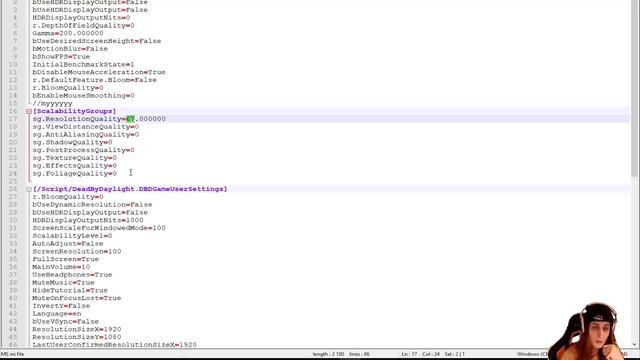This screenshot has height=360, width=640.
Task: Click the r.DefaultFeature.Bloom=False line
Action: (x=94, y=80)
